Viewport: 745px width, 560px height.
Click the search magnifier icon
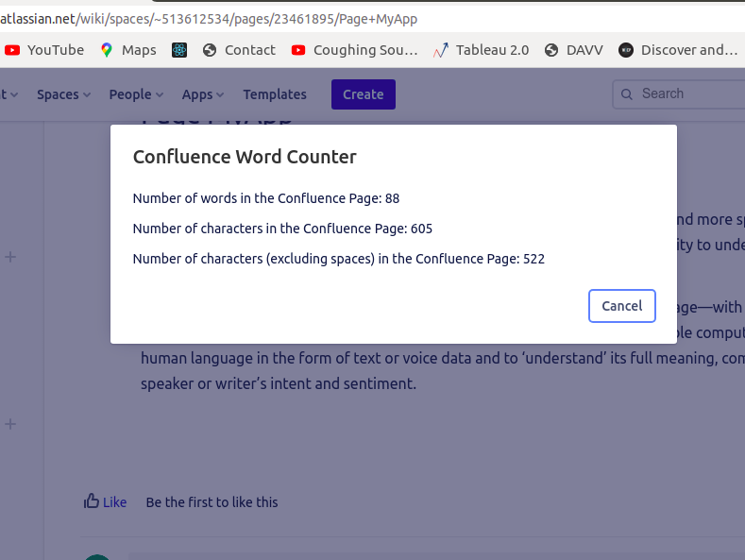coord(627,94)
